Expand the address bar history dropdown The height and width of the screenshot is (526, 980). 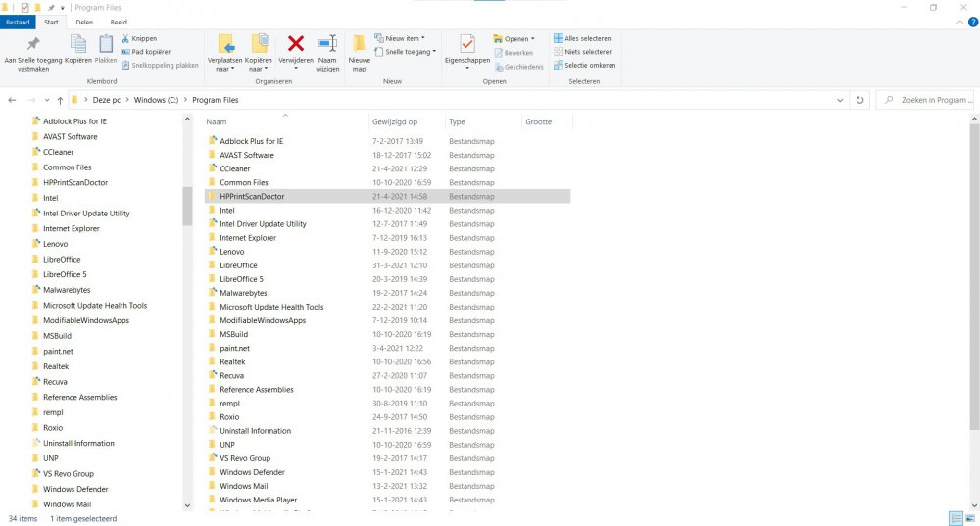(x=841, y=100)
